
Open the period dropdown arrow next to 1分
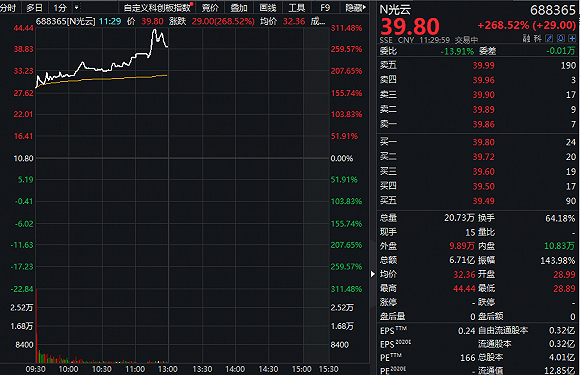point(77,7)
